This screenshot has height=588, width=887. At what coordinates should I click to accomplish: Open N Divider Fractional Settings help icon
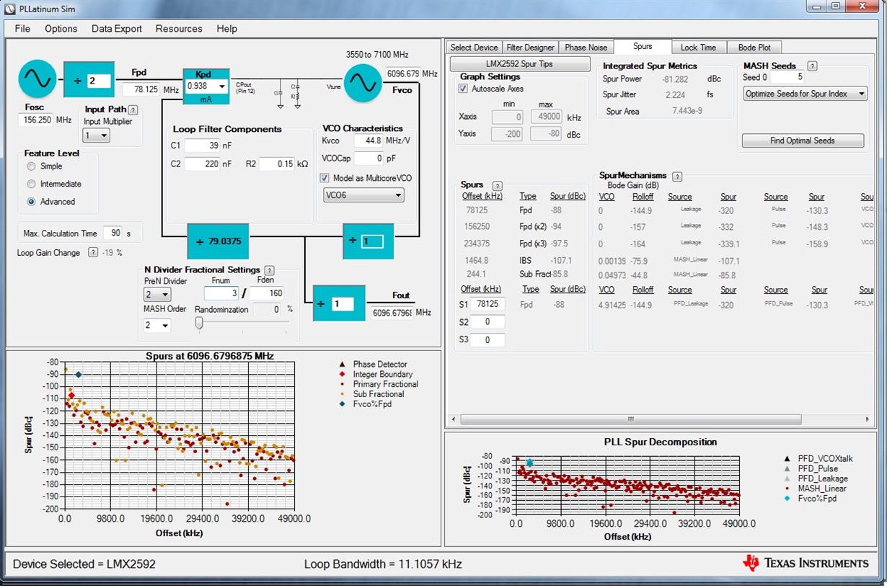point(269,270)
